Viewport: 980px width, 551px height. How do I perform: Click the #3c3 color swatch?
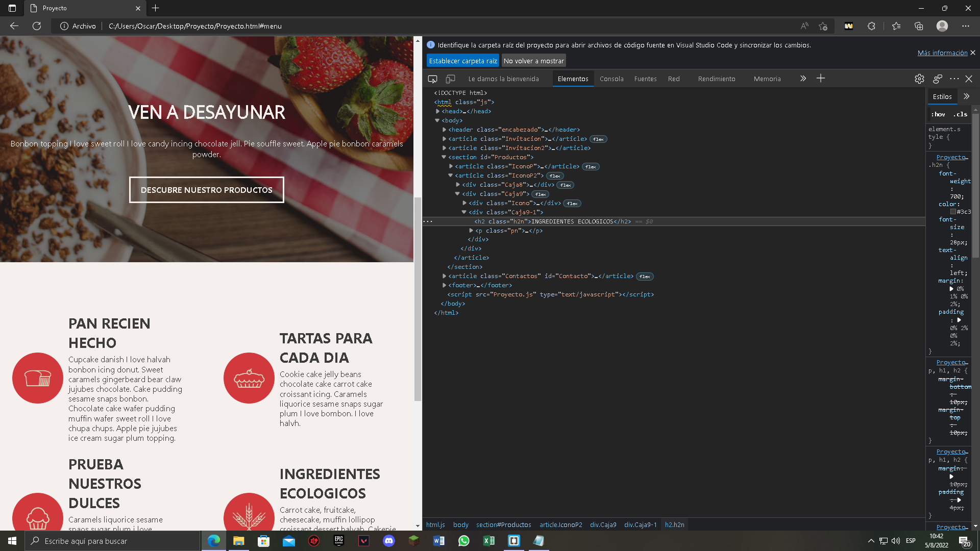coord(953,212)
